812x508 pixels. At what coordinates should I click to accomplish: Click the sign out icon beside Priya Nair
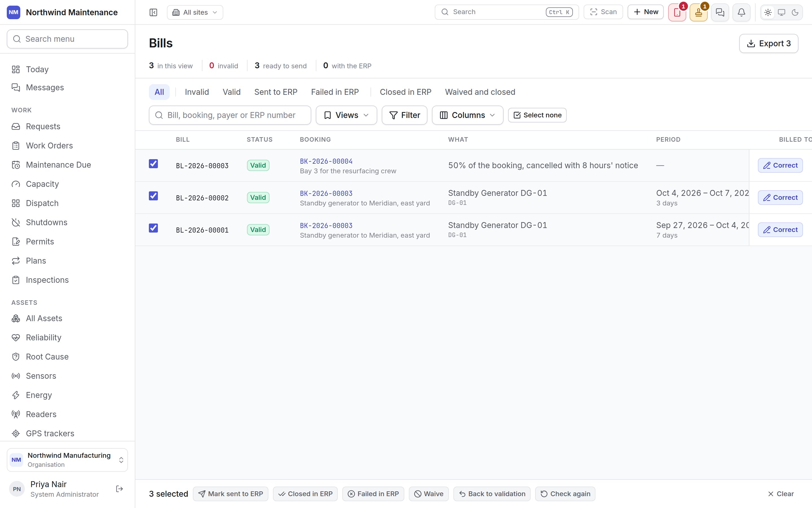(120, 489)
